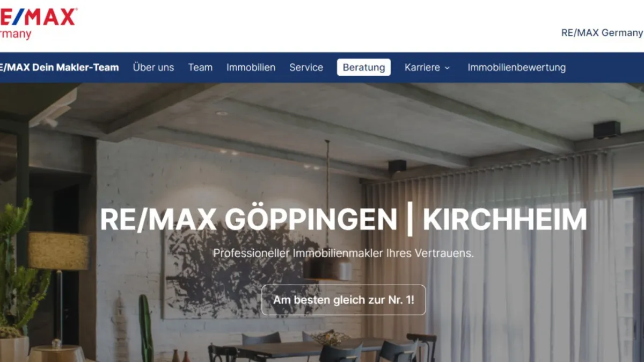Click the RE/MAX GÖPPINGEN | KIRCHHEIM headline
Viewport: 644px width, 362px height.
pyautogui.click(x=343, y=219)
